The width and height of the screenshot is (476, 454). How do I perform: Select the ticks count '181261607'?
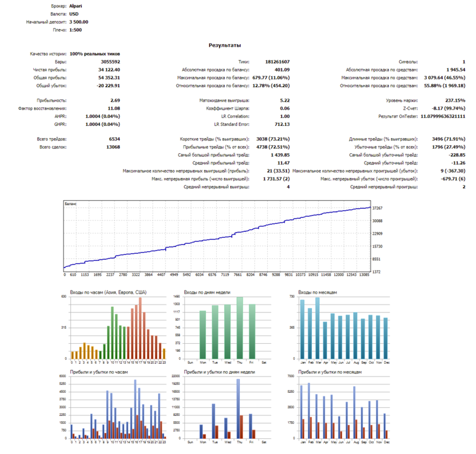pyautogui.click(x=277, y=62)
